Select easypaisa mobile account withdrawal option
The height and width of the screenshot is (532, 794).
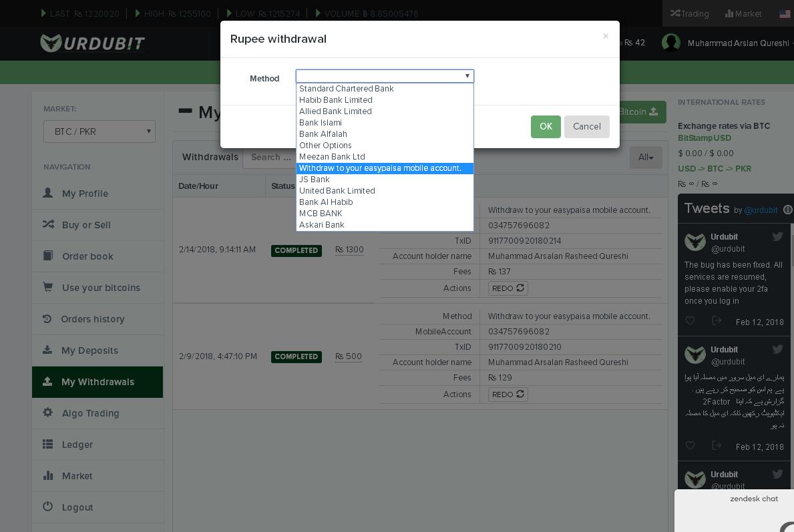385,168
